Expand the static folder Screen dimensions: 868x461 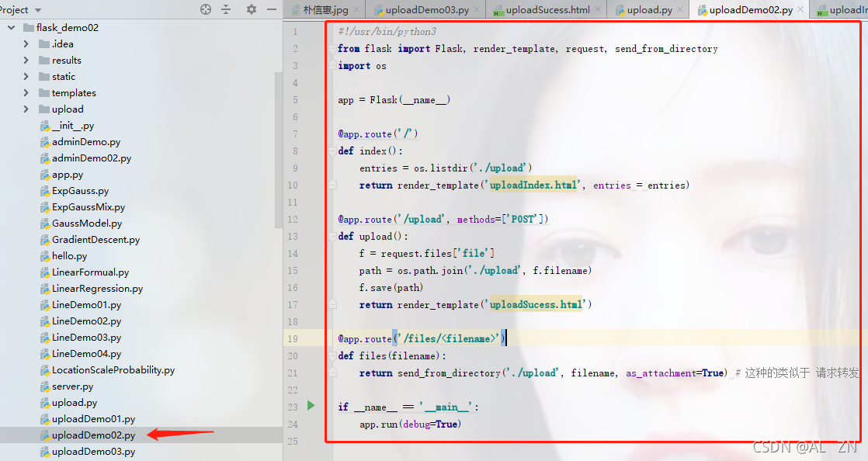pos(26,76)
